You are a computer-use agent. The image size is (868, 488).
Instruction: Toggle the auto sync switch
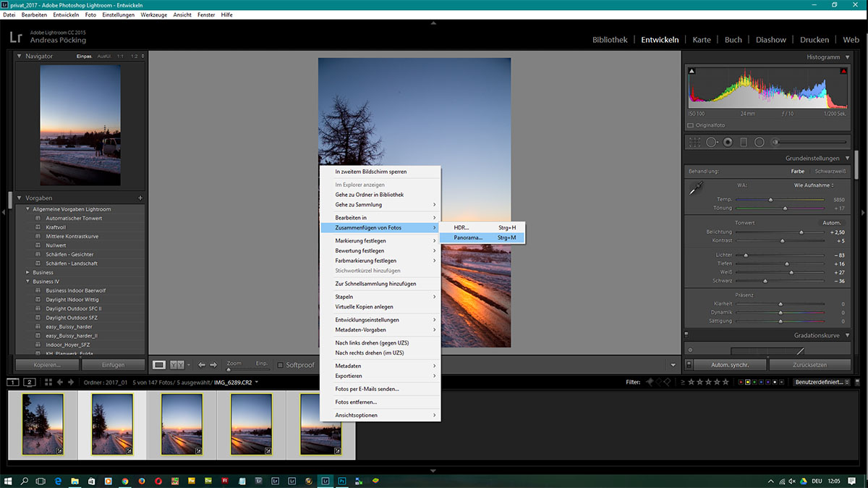pos(689,365)
